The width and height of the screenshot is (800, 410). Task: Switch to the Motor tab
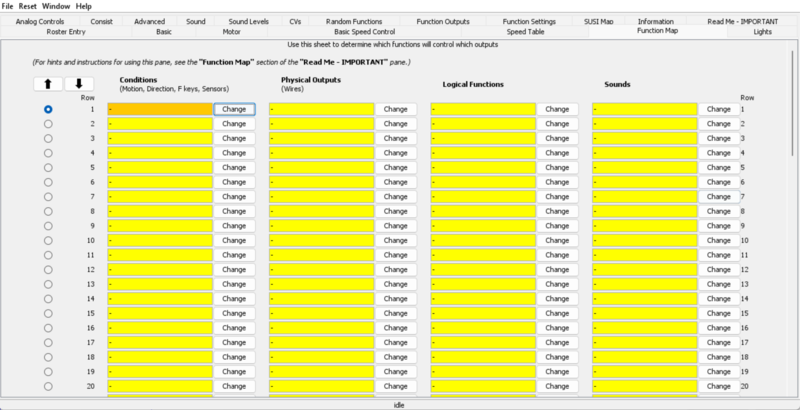(x=232, y=32)
